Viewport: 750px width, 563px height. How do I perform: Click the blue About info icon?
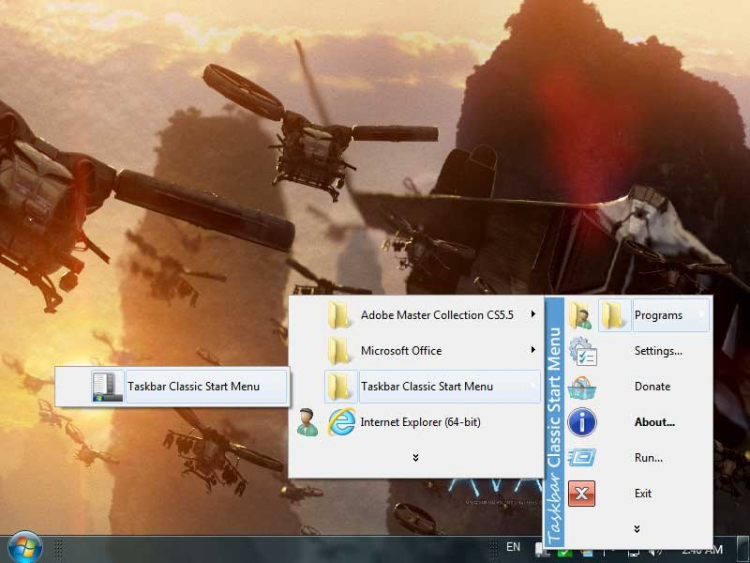[x=582, y=422]
